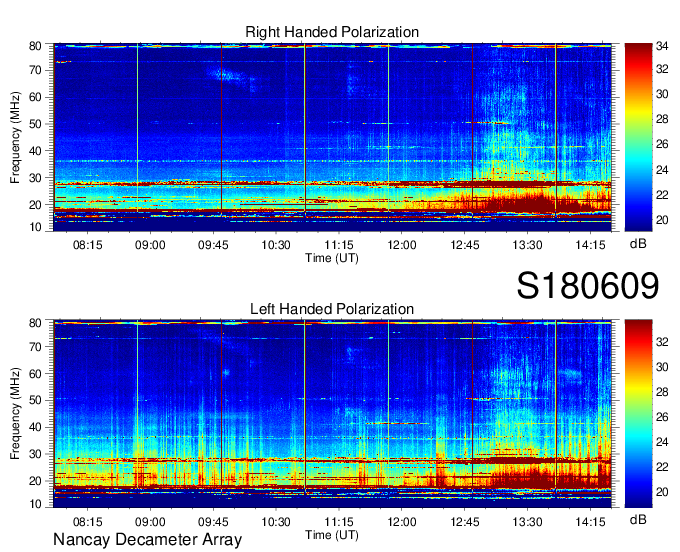
Task: Click the 11:15 time tick under Left Handed plot
Action: [x=339, y=522]
